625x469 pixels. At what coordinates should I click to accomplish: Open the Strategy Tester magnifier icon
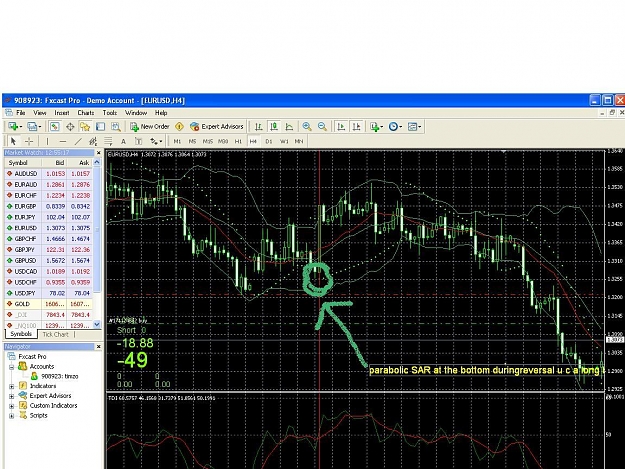(116, 127)
